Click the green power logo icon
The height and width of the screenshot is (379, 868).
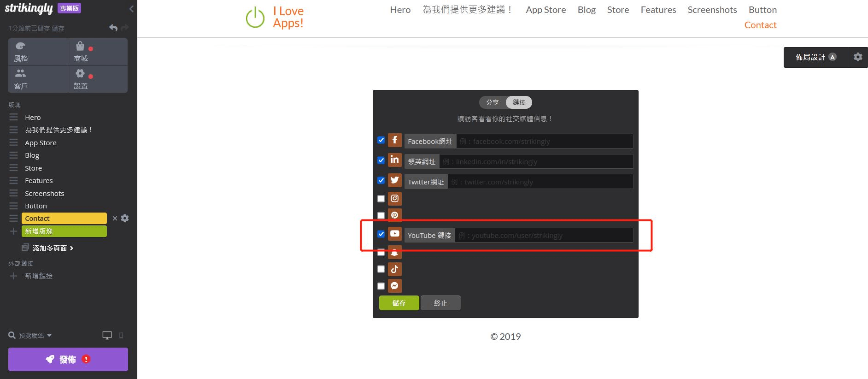point(255,18)
